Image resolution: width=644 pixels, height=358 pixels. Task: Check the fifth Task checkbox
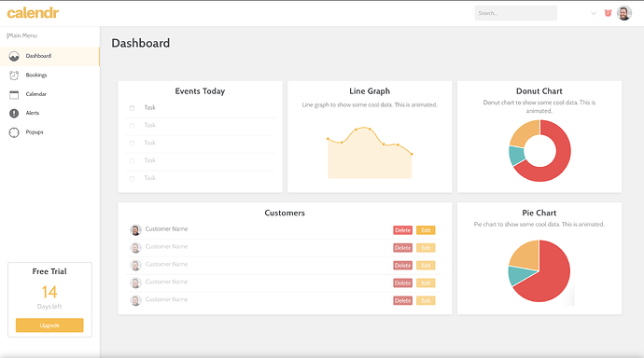132,179
